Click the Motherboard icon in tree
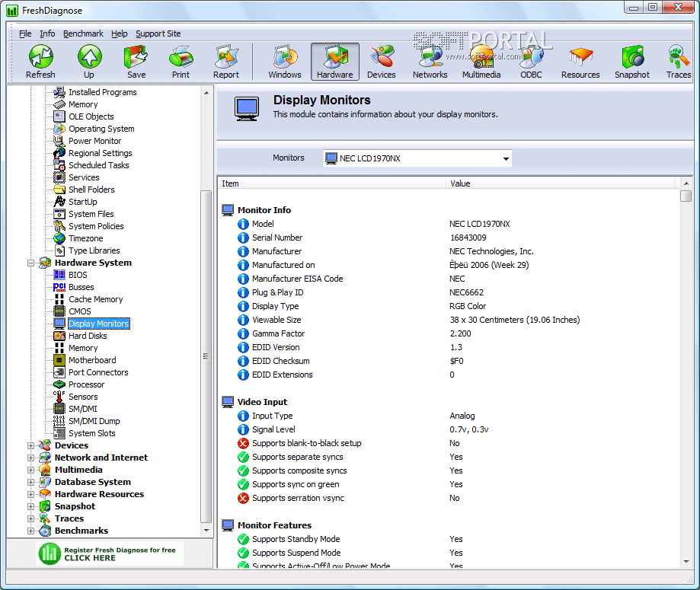 click(59, 360)
